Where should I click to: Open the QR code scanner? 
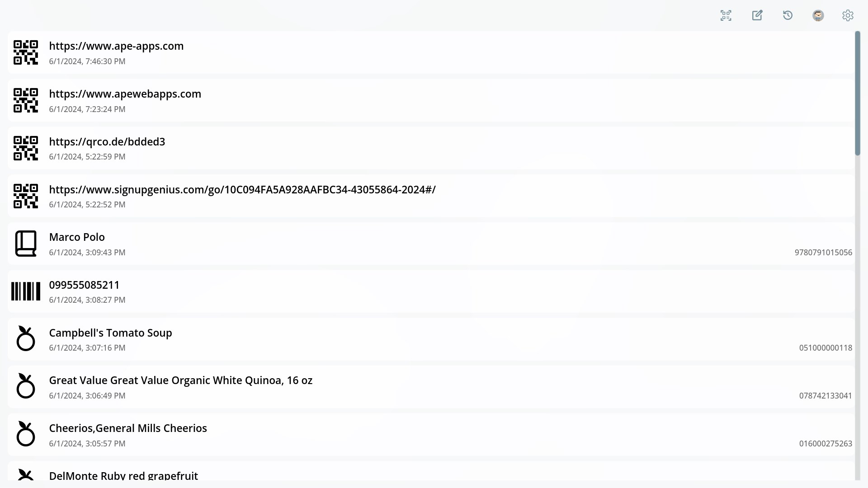(x=726, y=15)
